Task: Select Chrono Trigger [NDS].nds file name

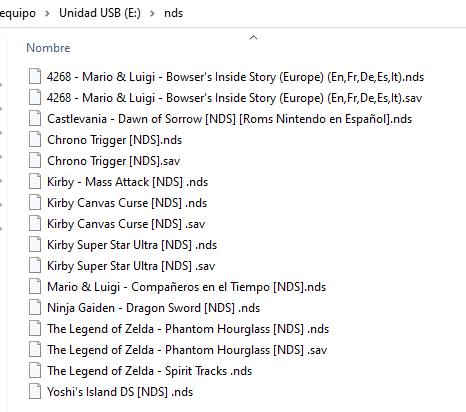Action: click(x=114, y=140)
